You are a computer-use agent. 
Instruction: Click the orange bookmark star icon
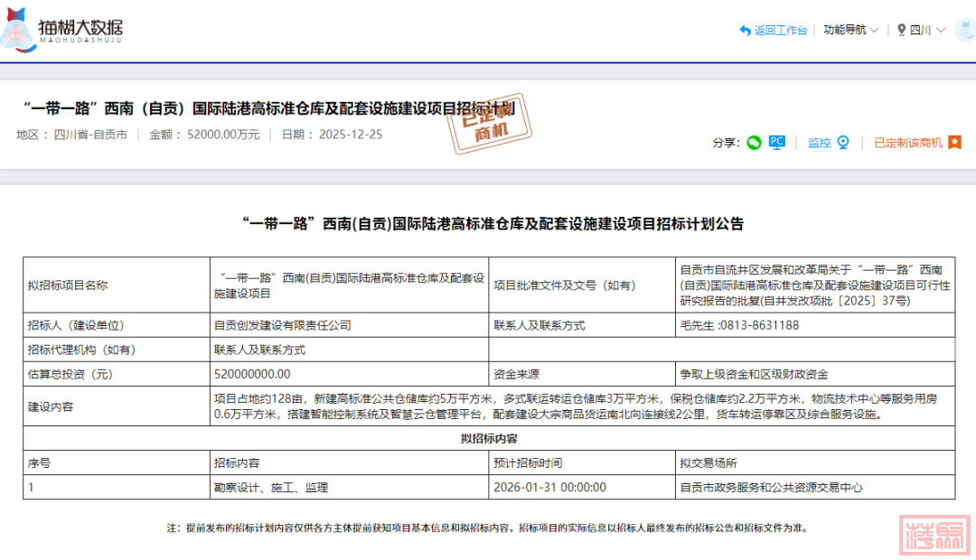pyautogui.click(x=954, y=143)
